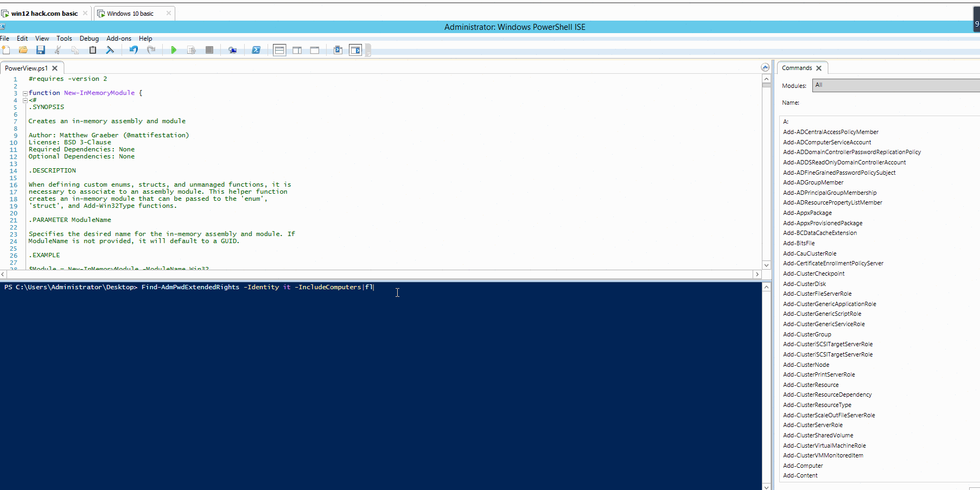Viewport: 980px width, 490px height.
Task: Open the Debug menu
Action: coord(89,39)
